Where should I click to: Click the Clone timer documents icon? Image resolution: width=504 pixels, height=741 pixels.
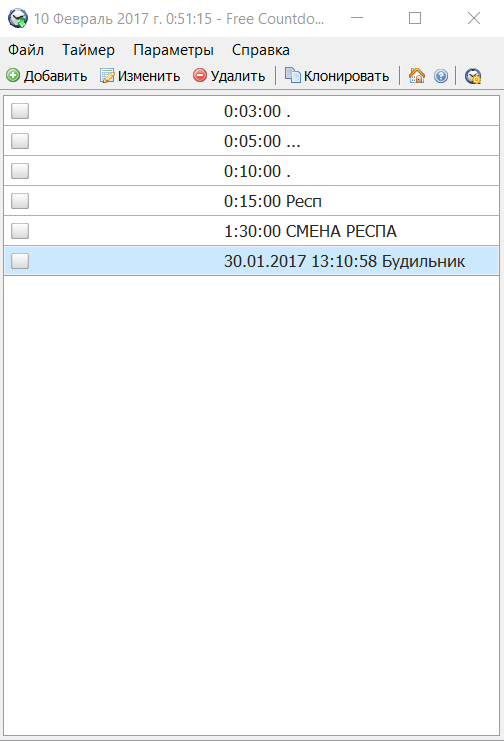[x=292, y=76]
